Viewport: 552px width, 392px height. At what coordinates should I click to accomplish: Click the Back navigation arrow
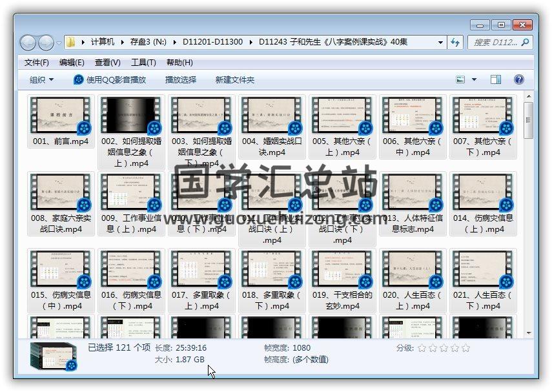[28, 43]
